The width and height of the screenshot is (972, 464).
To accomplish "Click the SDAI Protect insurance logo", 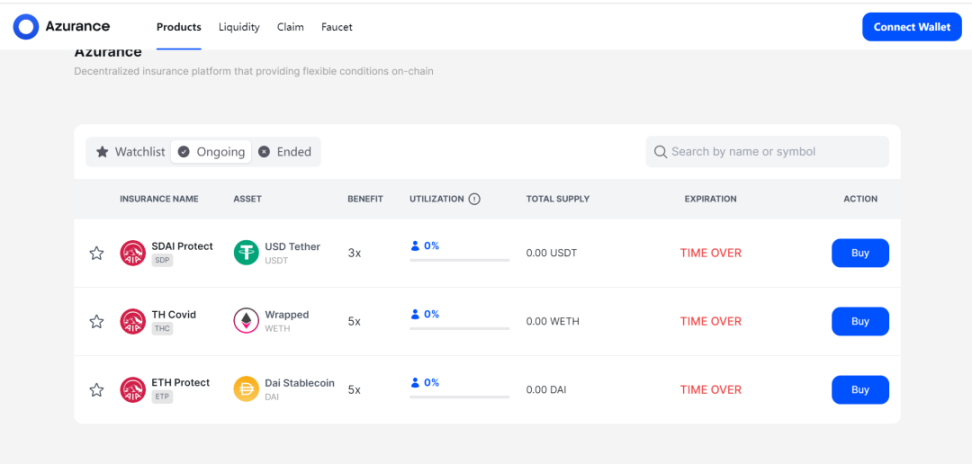I will pyautogui.click(x=133, y=253).
